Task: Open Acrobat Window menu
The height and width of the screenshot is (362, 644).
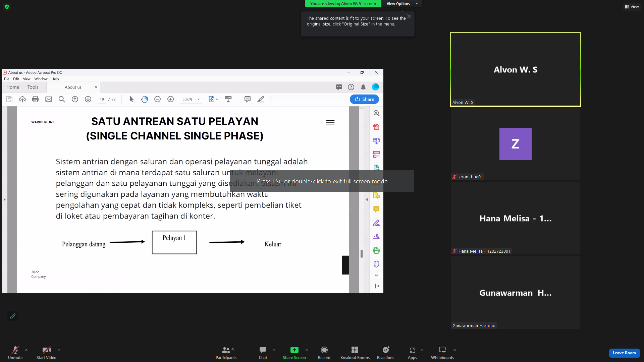Action: click(x=41, y=79)
